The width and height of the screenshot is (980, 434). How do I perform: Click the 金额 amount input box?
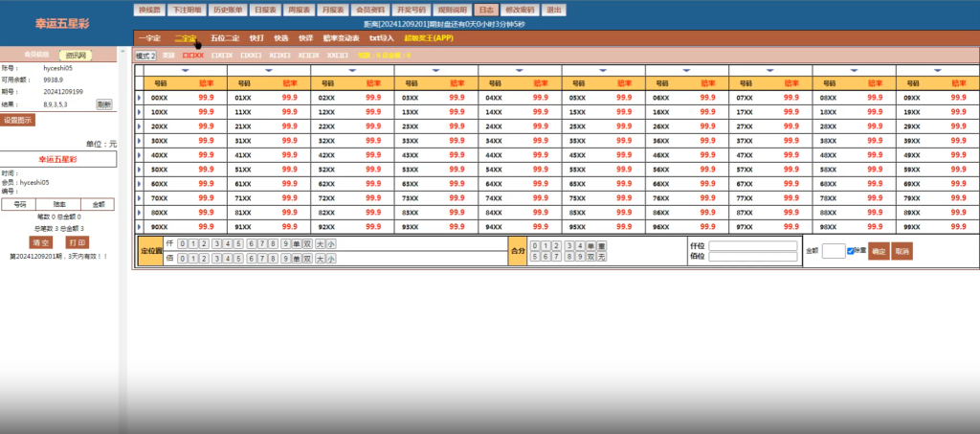pyautogui.click(x=833, y=251)
